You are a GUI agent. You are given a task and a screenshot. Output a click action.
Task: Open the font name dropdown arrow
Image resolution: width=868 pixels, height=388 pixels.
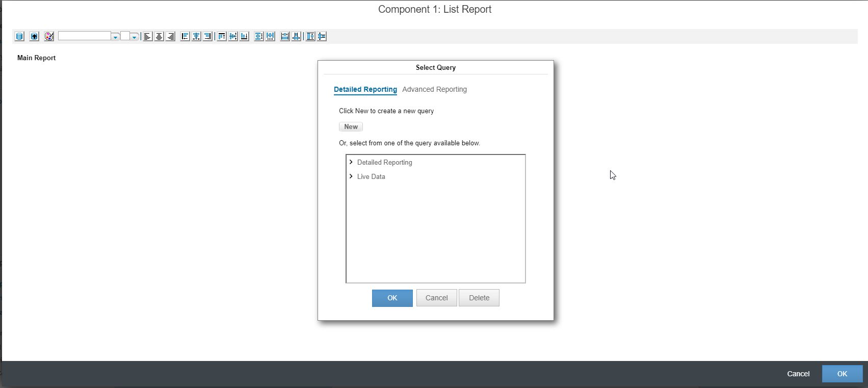pos(115,37)
